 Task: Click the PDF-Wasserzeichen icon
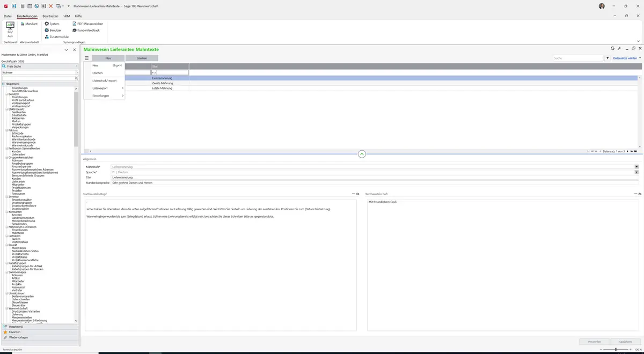click(74, 24)
